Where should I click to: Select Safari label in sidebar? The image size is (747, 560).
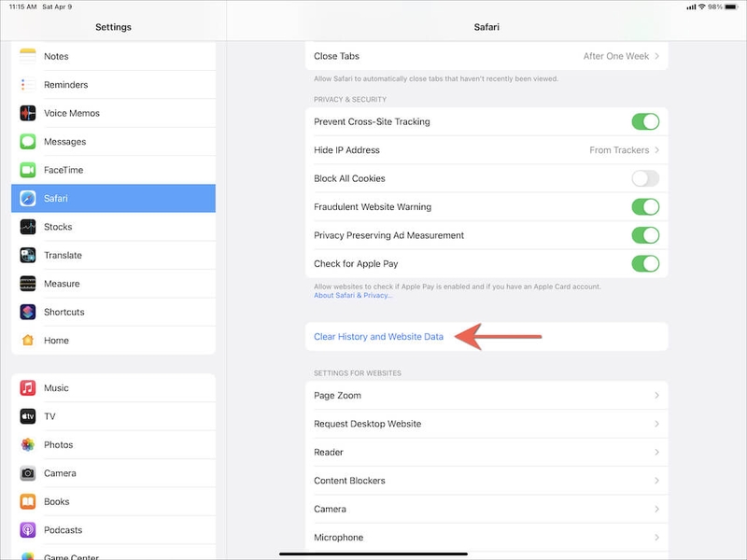(x=56, y=198)
